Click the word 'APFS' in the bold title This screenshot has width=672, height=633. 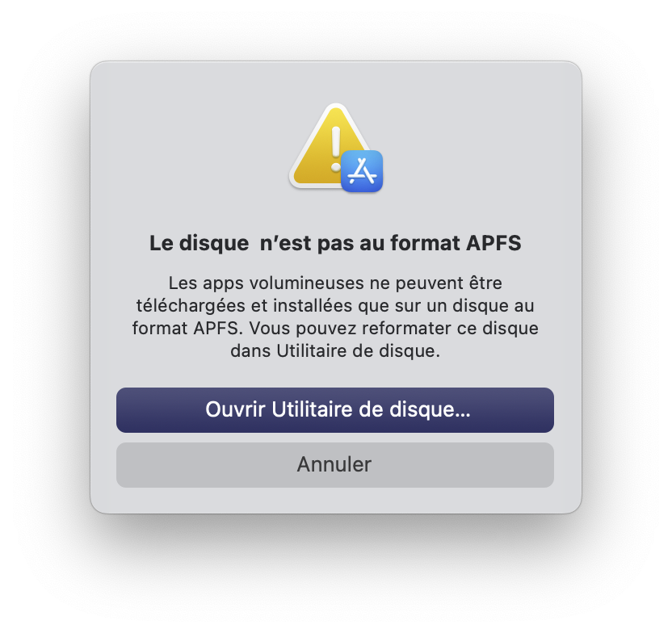493,243
